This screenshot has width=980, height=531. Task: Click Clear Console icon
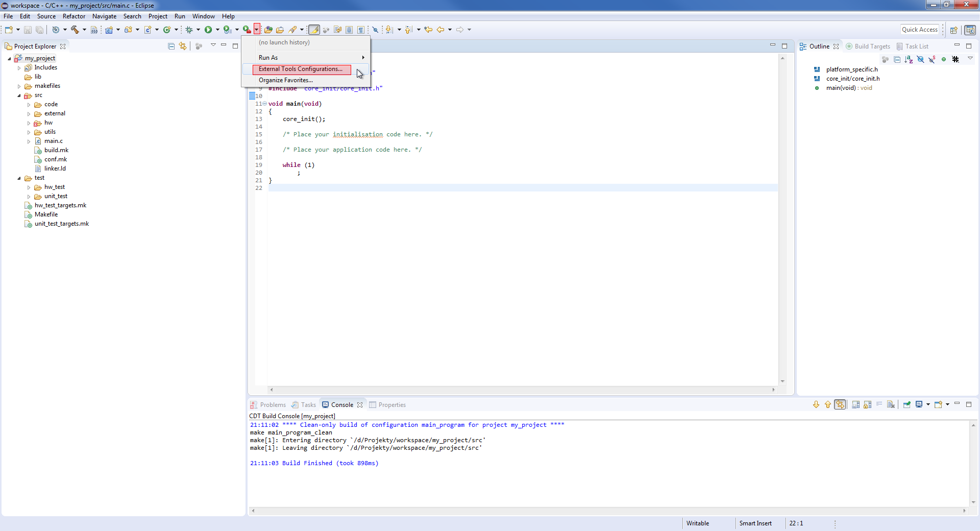click(x=891, y=404)
